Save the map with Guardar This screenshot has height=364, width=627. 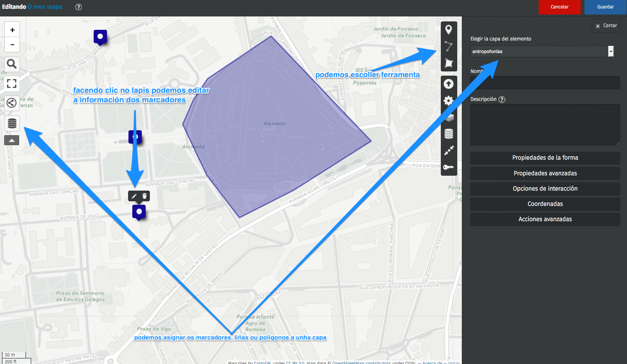click(x=605, y=7)
